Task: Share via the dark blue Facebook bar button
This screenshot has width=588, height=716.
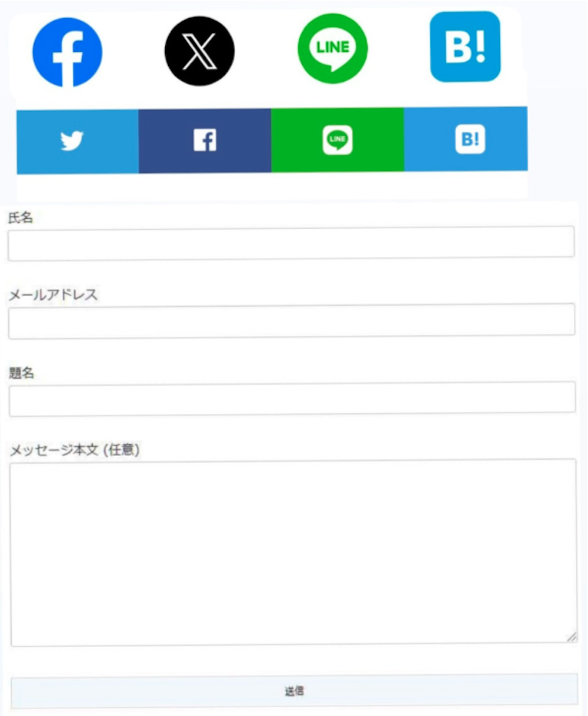Action: [205, 140]
